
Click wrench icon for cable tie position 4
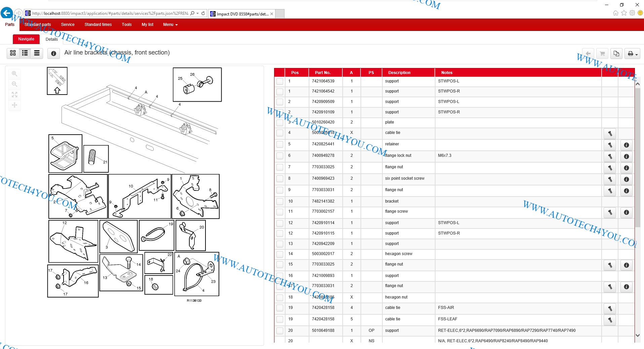610,134
